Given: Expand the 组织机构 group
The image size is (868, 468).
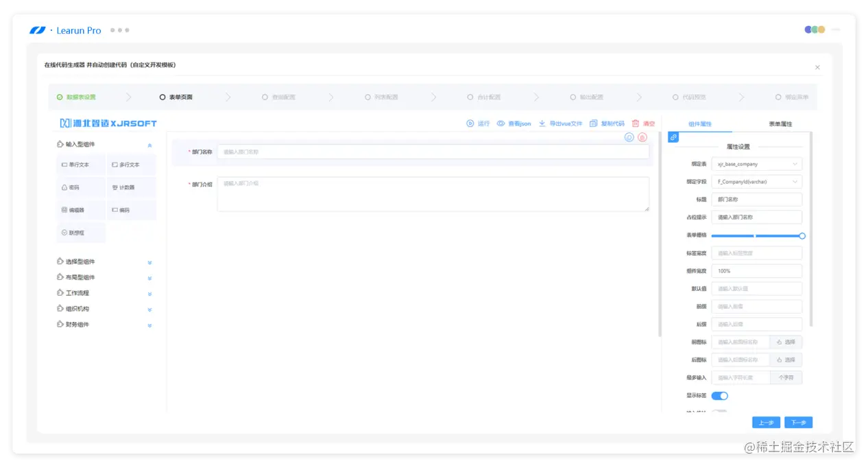Looking at the screenshot, I should (x=149, y=309).
